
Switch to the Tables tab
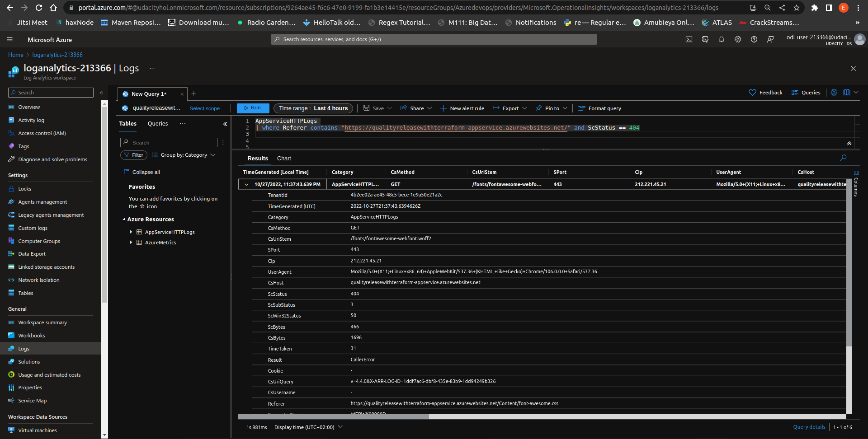pos(128,124)
